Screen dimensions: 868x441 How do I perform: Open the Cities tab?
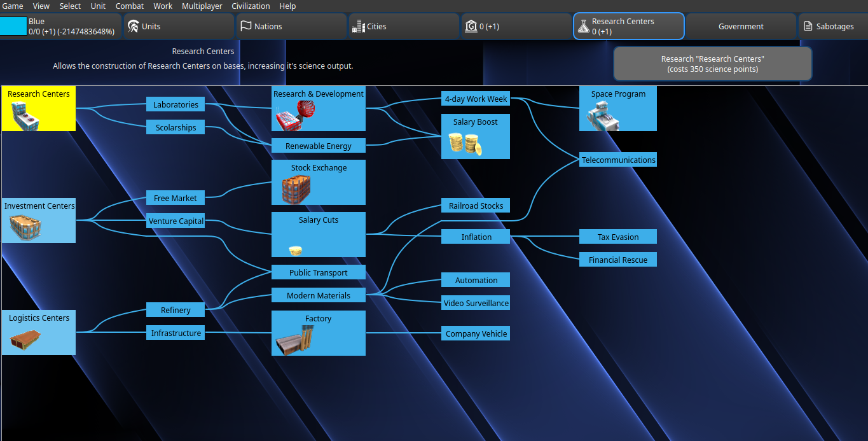point(404,27)
